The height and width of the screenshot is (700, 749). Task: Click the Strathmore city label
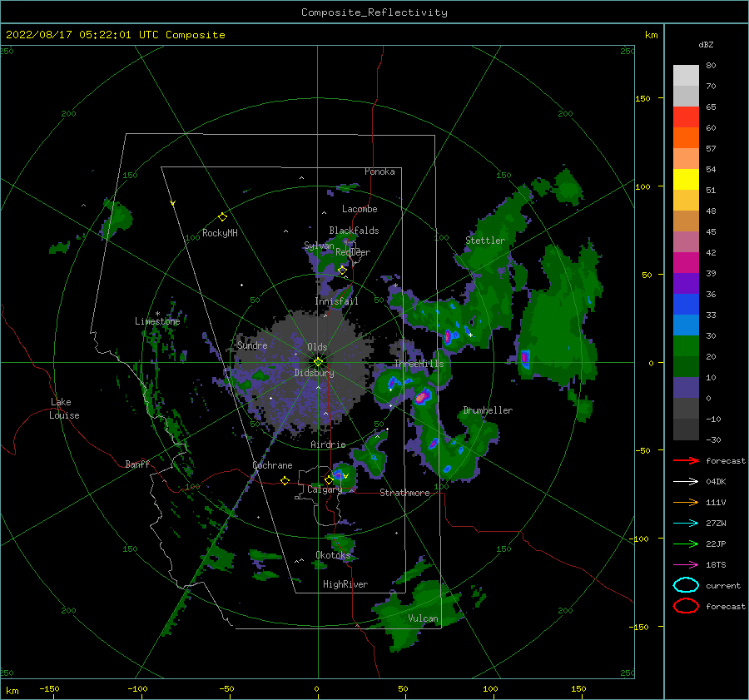pos(404,493)
